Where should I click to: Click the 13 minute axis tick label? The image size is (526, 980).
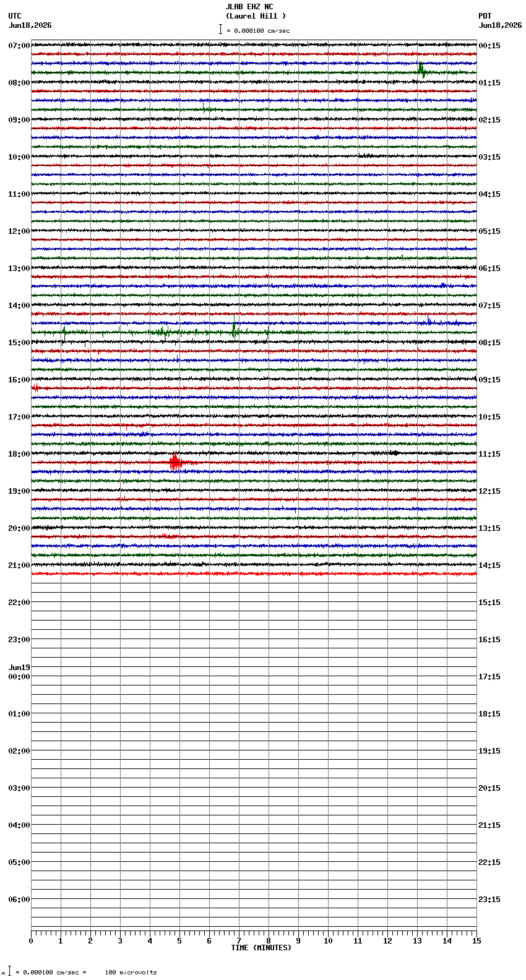pos(417,941)
